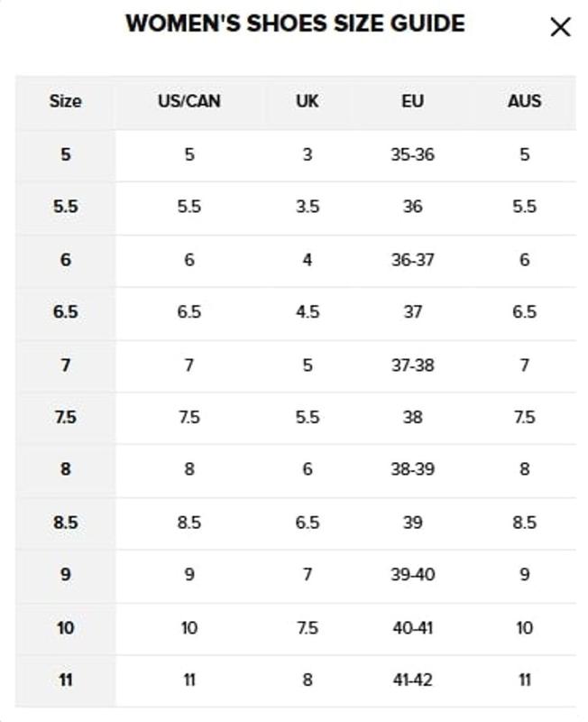The image size is (588, 722).
Task: Click UK value 4.5
Action: pyautogui.click(x=308, y=312)
